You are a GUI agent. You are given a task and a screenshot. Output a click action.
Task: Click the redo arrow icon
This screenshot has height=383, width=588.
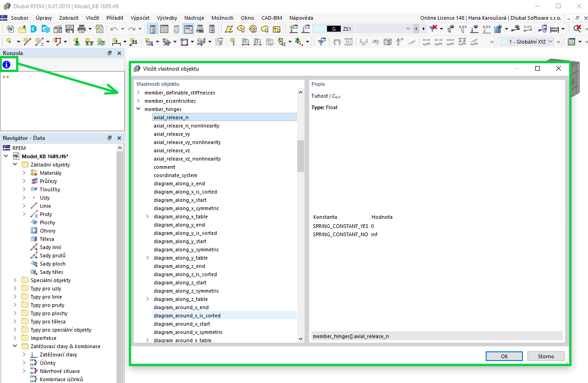pyautogui.click(x=132, y=29)
